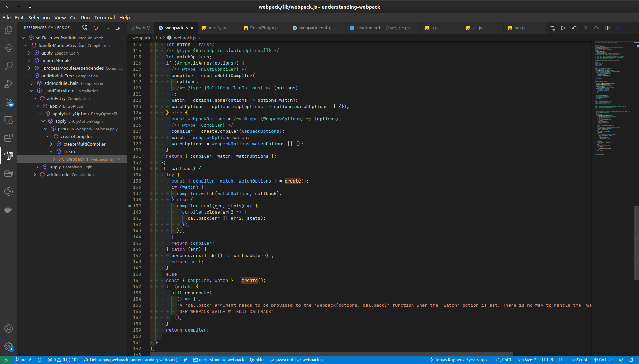Unpin the pinned Web tab
Image resolution: width=639 pixels, height=364 pixels.
coord(148,28)
